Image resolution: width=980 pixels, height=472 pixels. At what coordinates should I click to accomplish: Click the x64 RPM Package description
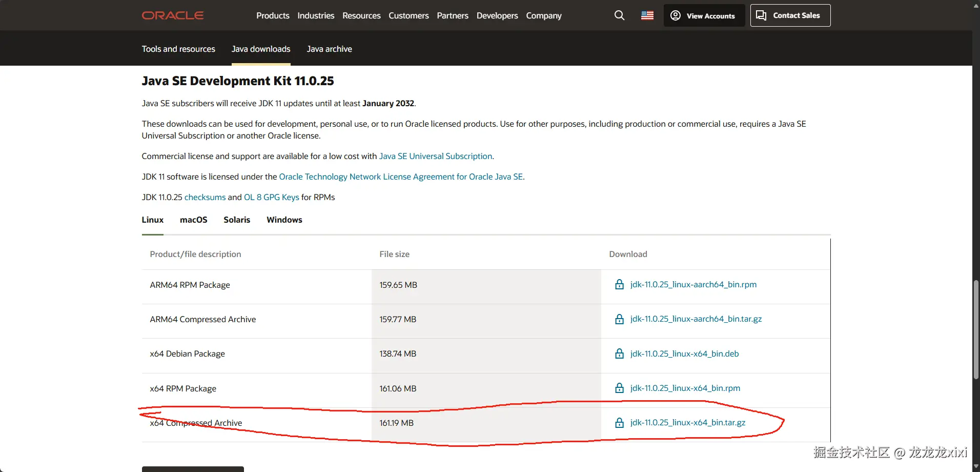pyautogui.click(x=183, y=388)
